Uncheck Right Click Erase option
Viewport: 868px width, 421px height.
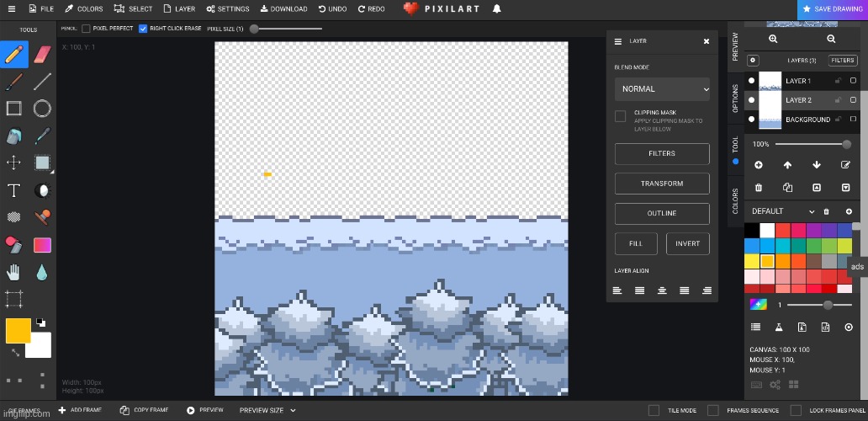point(143,29)
